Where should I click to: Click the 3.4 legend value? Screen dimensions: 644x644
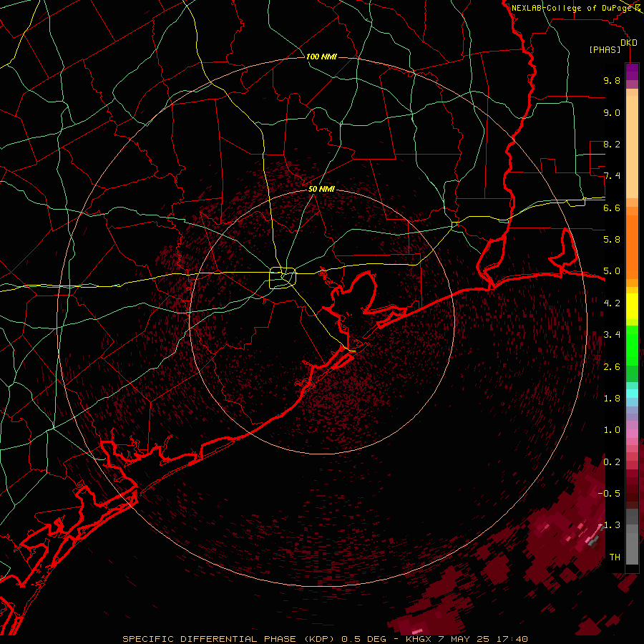pyautogui.click(x=612, y=334)
